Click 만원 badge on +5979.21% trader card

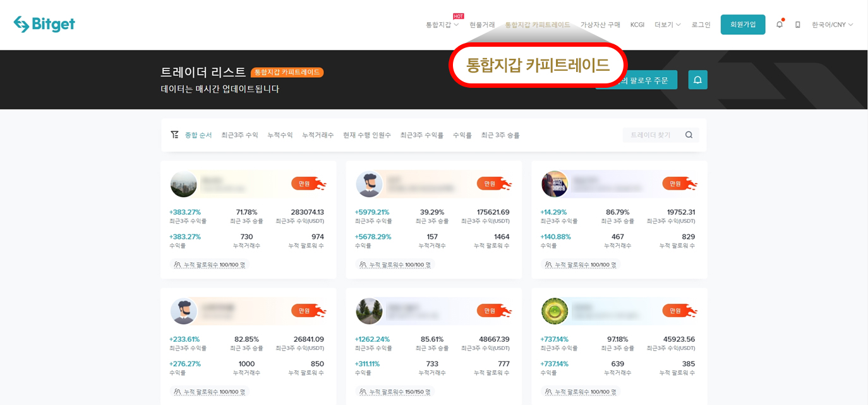(494, 184)
